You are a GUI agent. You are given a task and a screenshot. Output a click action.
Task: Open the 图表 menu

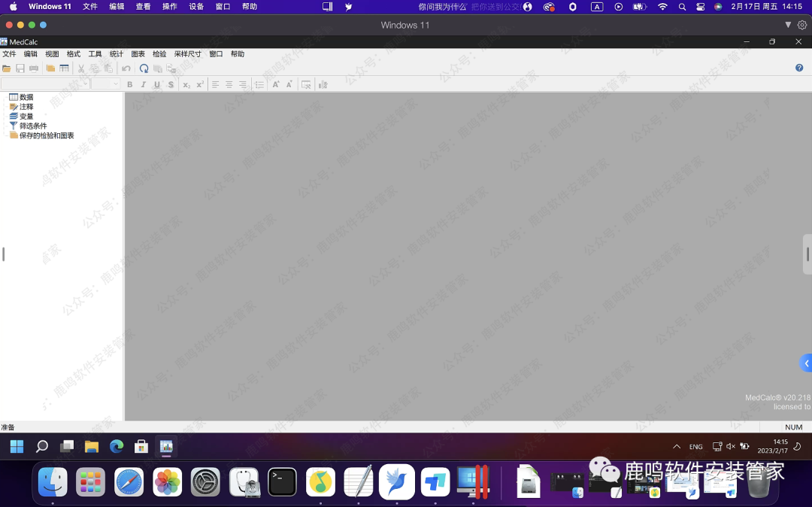coord(138,54)
